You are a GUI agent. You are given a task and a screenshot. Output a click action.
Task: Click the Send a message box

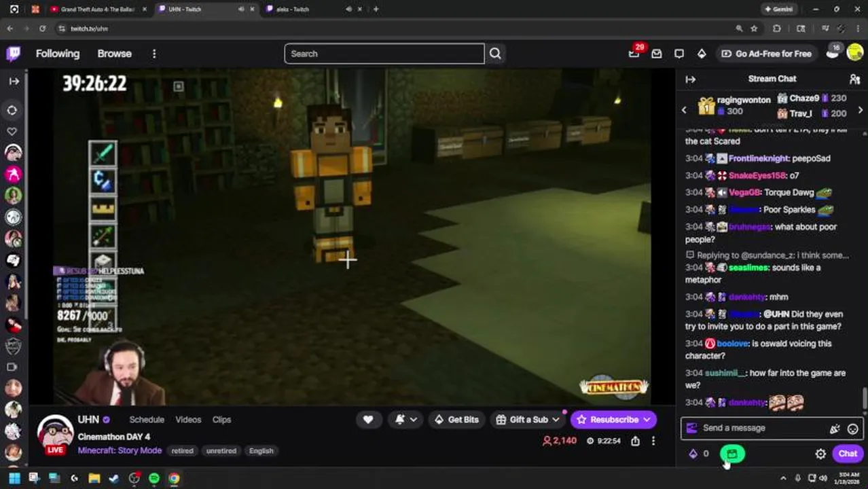tap(761, 428)
